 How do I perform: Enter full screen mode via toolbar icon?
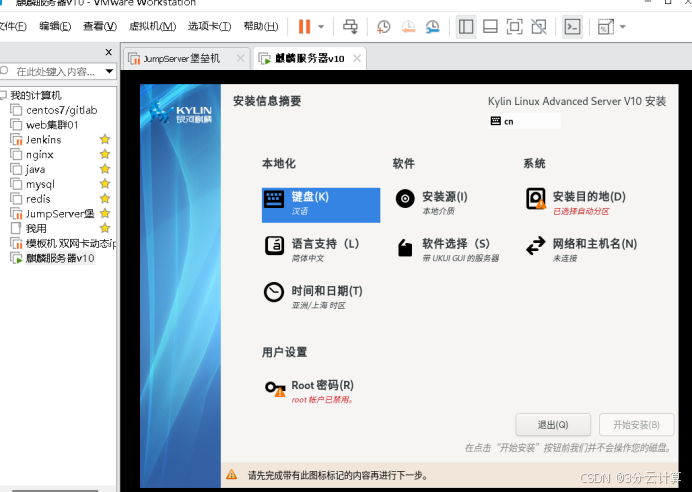tap(514, 27)
